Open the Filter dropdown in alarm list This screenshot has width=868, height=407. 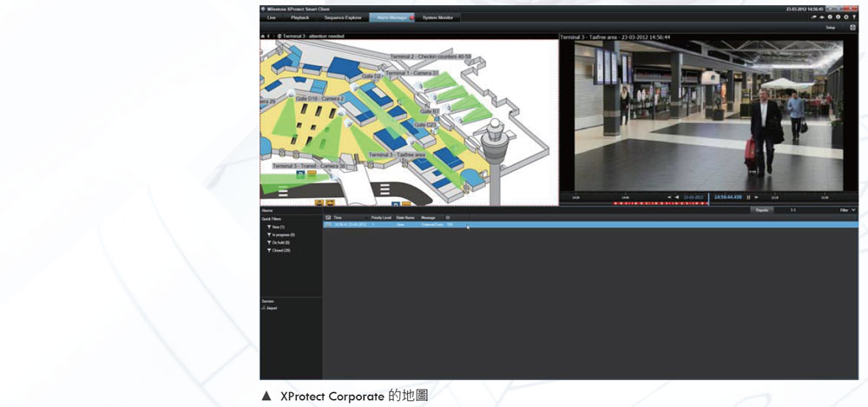(x=847, y=210)
